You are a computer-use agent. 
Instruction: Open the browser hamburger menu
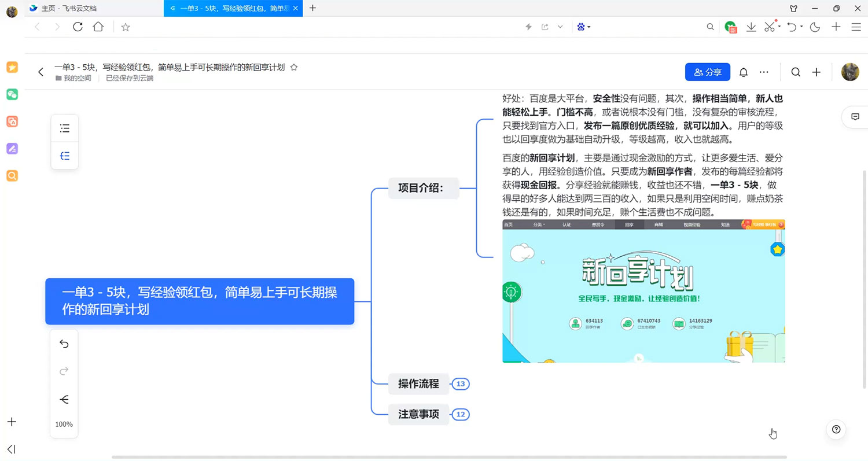pos(855,27)
